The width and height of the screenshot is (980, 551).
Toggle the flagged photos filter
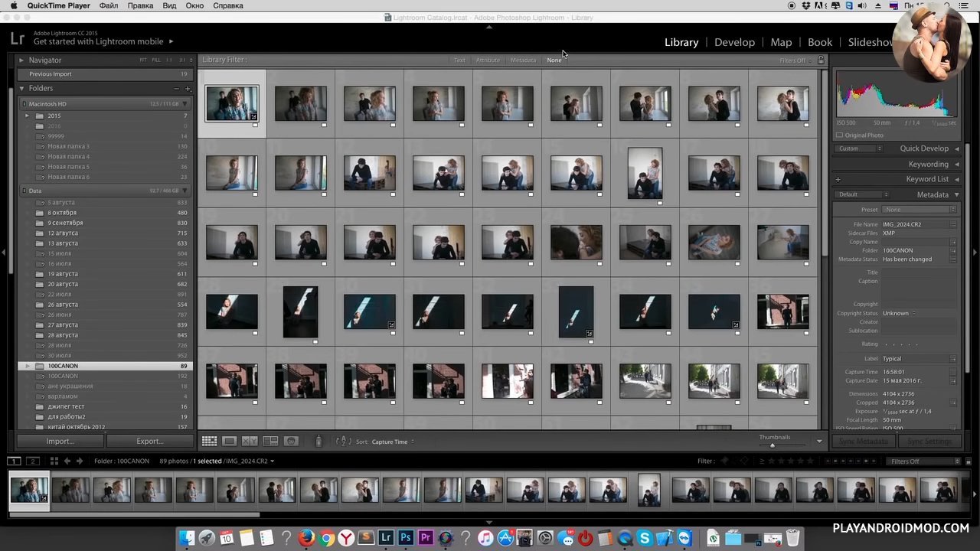725,461
